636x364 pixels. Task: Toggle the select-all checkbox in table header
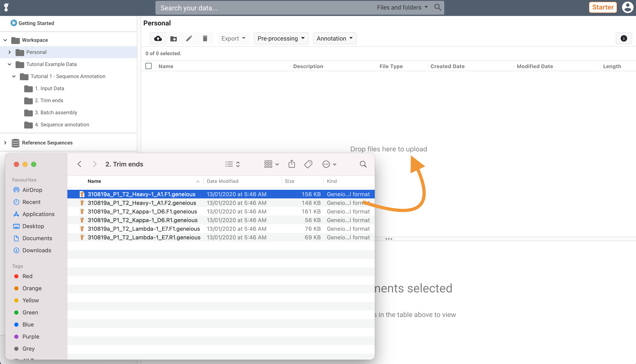(149, 66)
